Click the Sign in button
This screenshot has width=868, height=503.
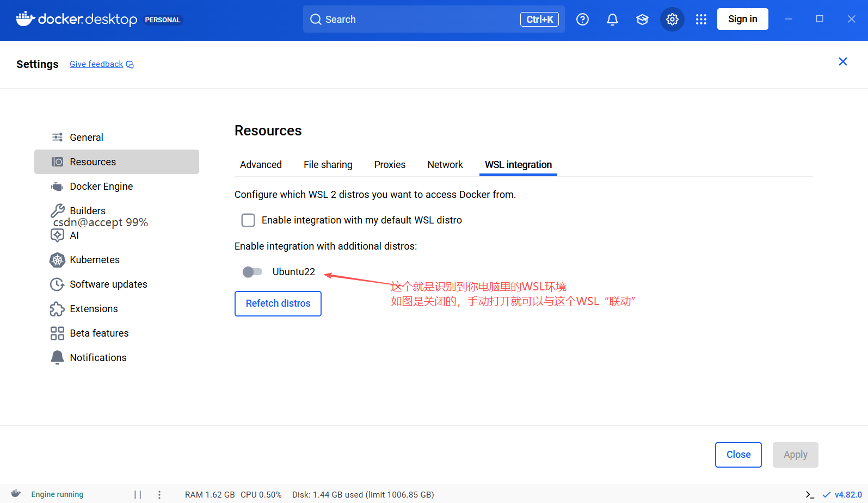pos(742,19)
